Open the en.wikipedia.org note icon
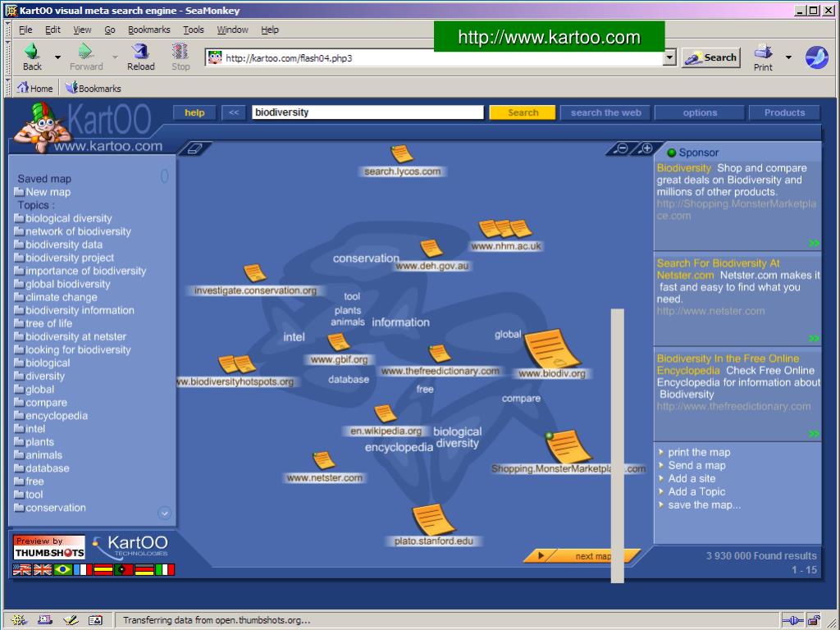 point(386,413)
